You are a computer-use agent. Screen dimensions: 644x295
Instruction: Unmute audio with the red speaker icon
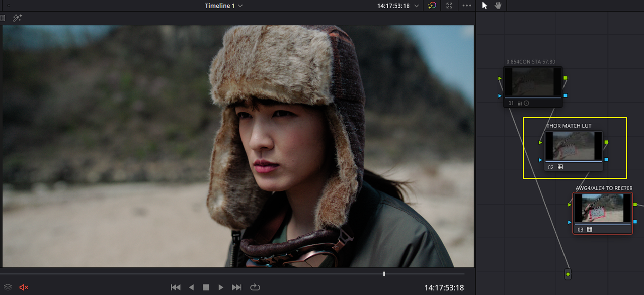pyautogui.click(x=24, y=287)
